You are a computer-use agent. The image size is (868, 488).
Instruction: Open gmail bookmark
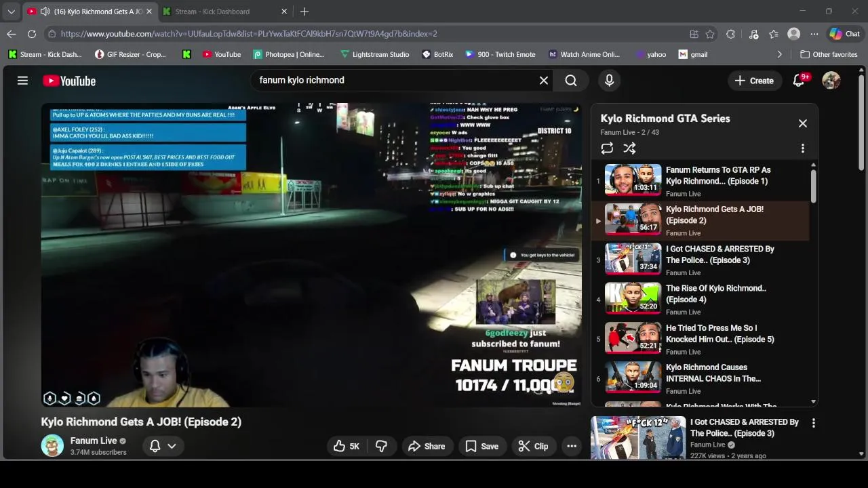[x=693, y=54]
